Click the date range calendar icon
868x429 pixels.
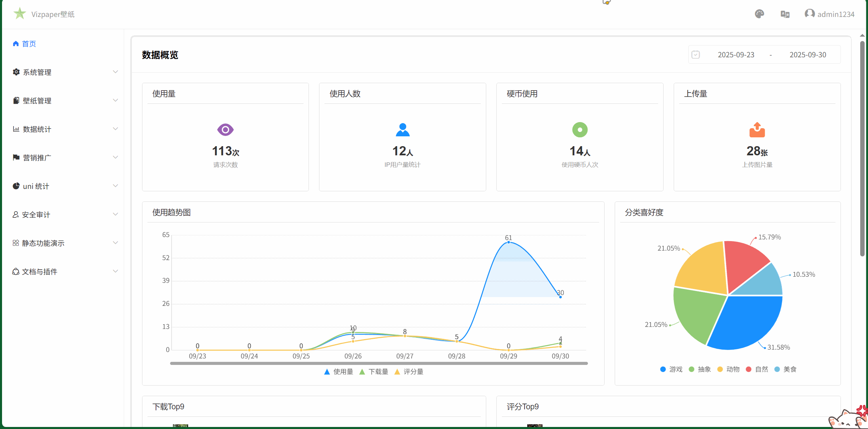695,55
